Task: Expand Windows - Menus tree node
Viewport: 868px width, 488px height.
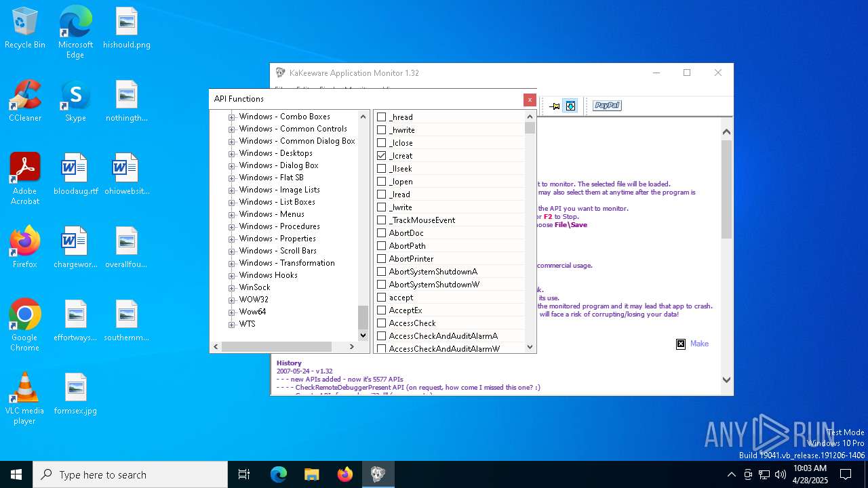Action: (231, 214)
